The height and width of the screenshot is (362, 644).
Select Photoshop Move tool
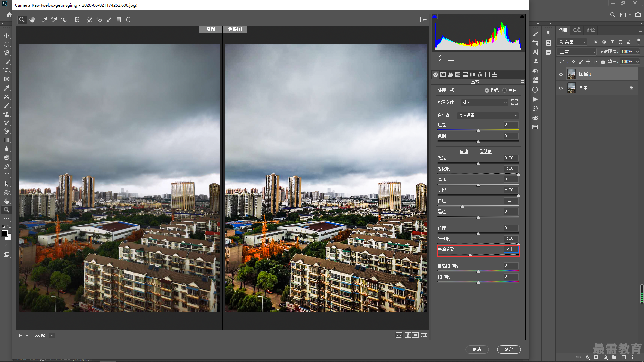coord(7,36)
